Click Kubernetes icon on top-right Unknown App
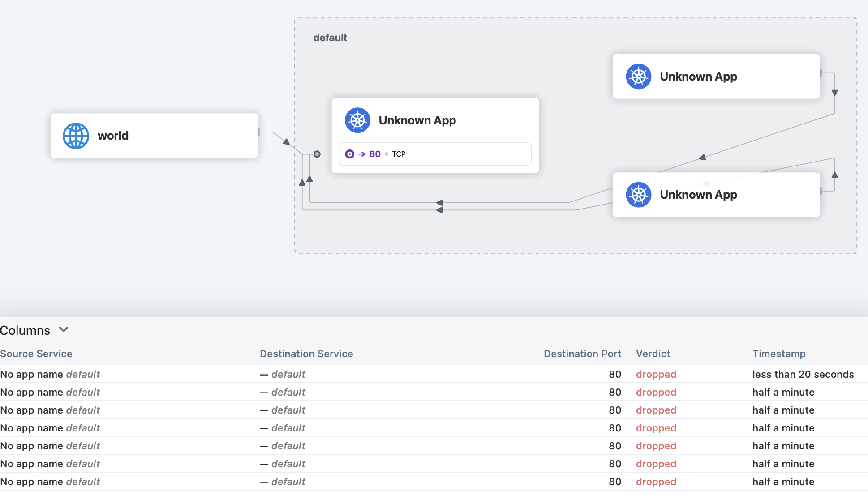Image resolution: width=868 pixels, height=495 pixels. point(638,77)
